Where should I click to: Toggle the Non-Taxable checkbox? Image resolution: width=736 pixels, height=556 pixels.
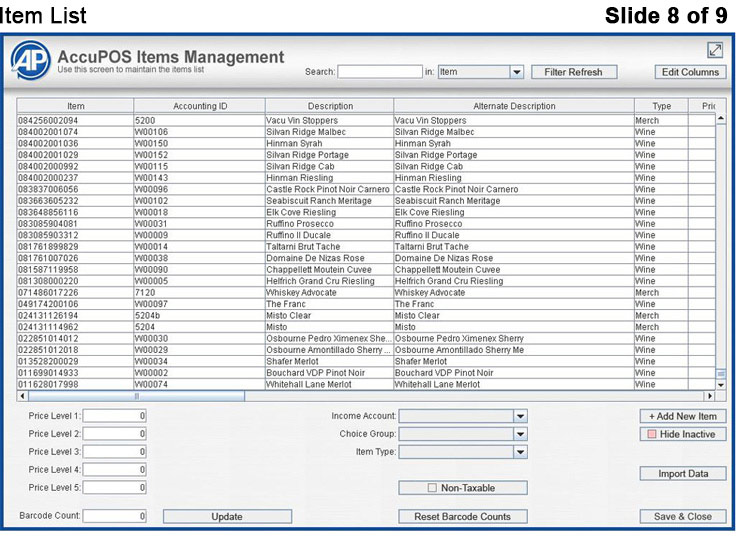coord(432,488)
